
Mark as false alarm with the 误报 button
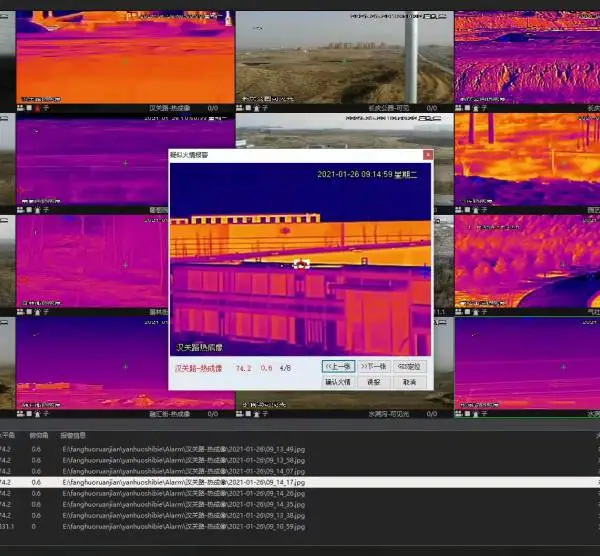(374, 382)
